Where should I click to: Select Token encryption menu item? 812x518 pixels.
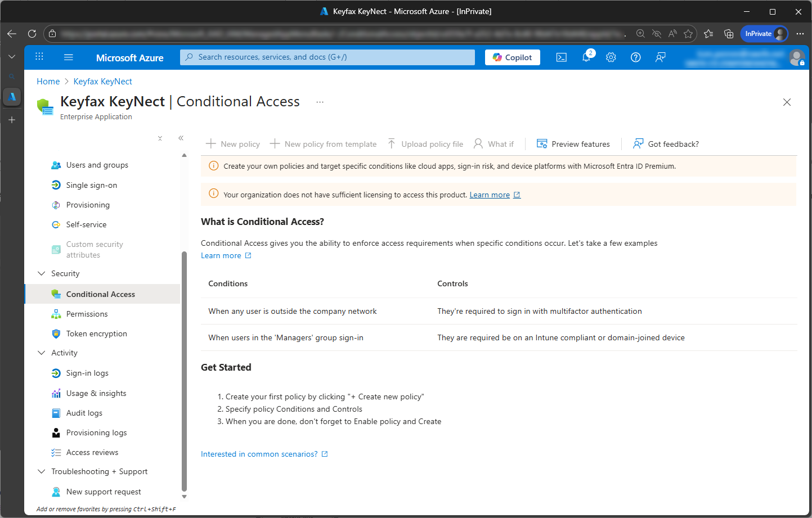tap(96, 334)
